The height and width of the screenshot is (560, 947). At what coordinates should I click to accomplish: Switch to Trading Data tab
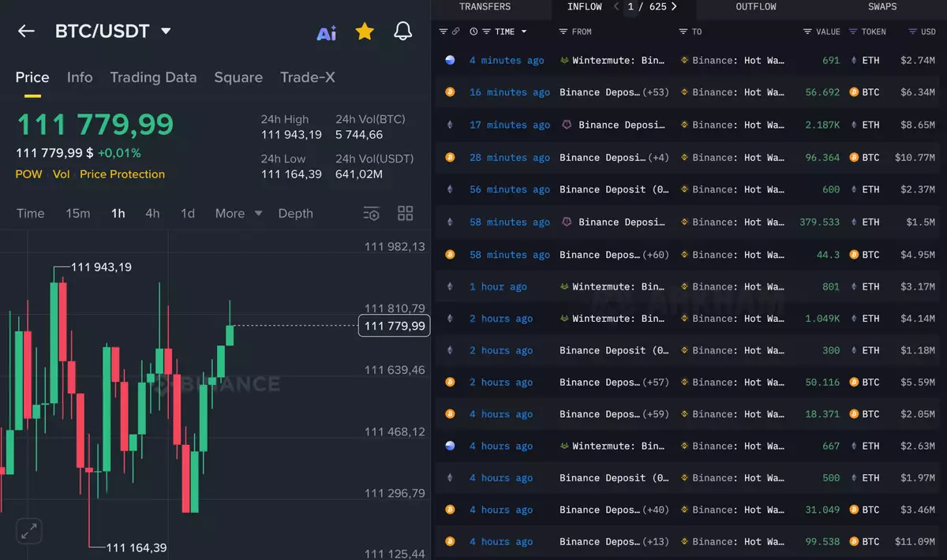click(x=153, y=77)
